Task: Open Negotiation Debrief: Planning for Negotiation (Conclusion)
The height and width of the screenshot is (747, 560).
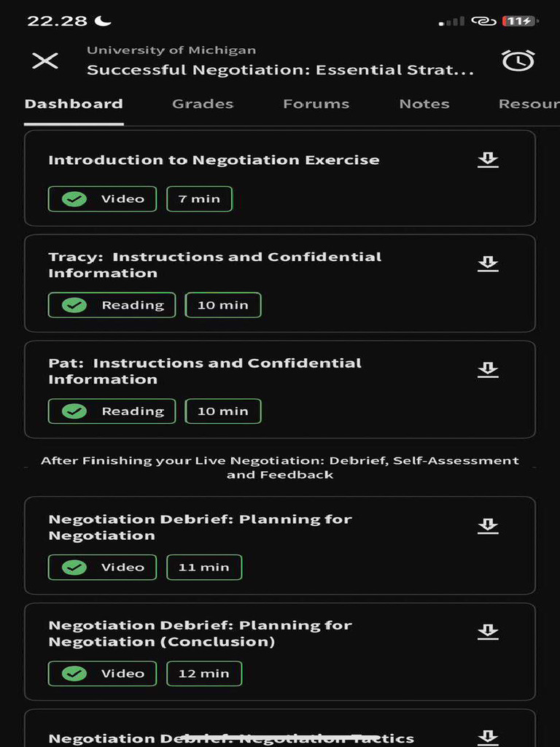Action: tap(200, 633)
